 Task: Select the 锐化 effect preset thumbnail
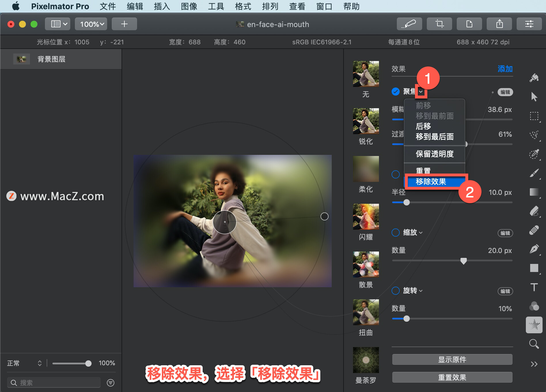click(366, 121)
